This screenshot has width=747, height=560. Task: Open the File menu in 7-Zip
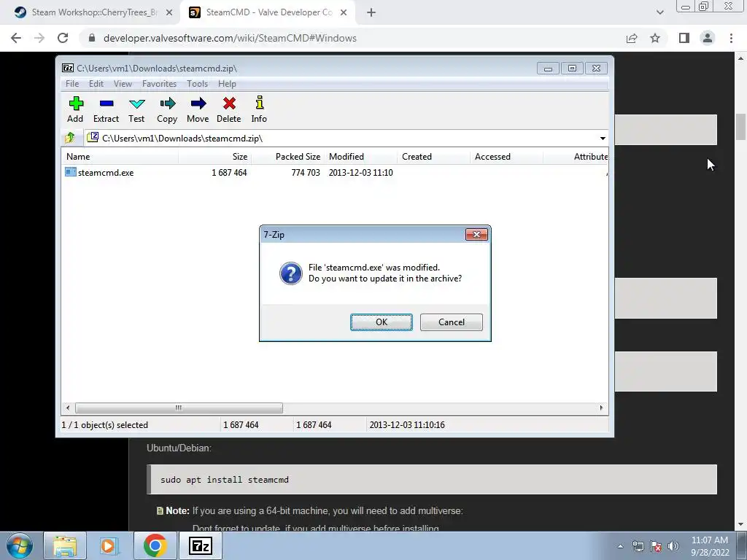tap(72, 84)
